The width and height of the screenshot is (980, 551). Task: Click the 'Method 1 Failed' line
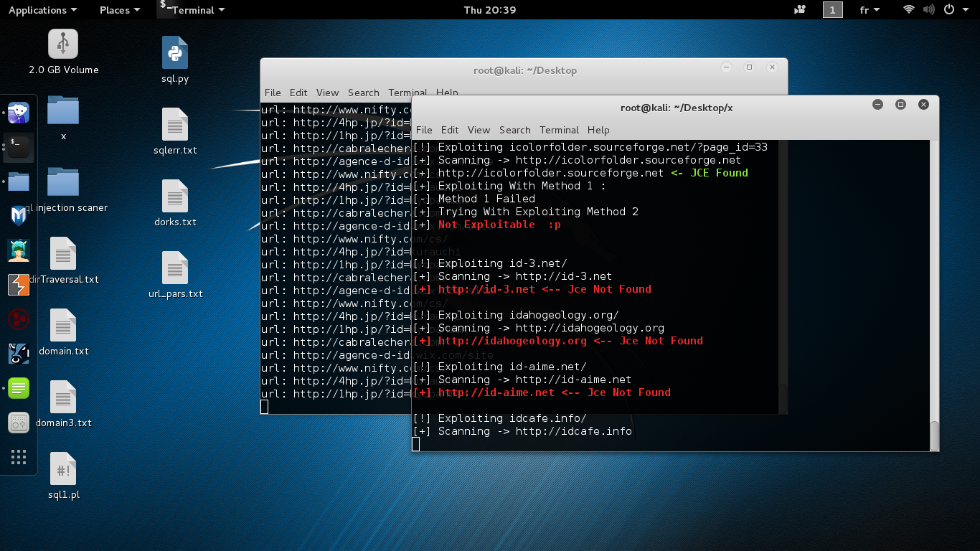pyautogui.click(x=473, y=199)
